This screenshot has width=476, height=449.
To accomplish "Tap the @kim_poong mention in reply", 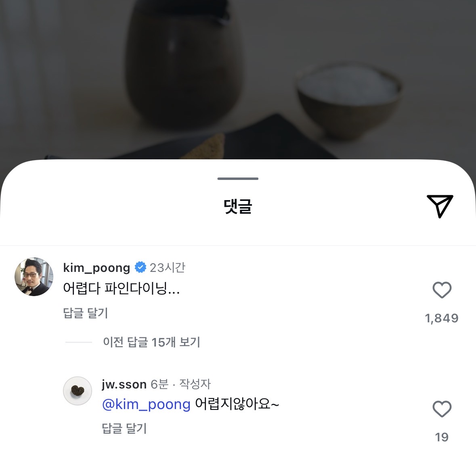I will click(146, 404).
